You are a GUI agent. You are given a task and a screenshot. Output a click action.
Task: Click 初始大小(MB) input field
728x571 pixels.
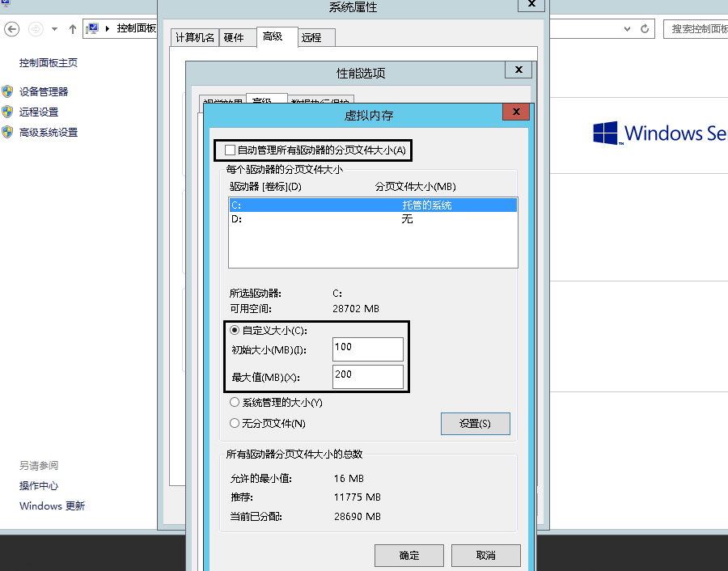coord(368,349)
